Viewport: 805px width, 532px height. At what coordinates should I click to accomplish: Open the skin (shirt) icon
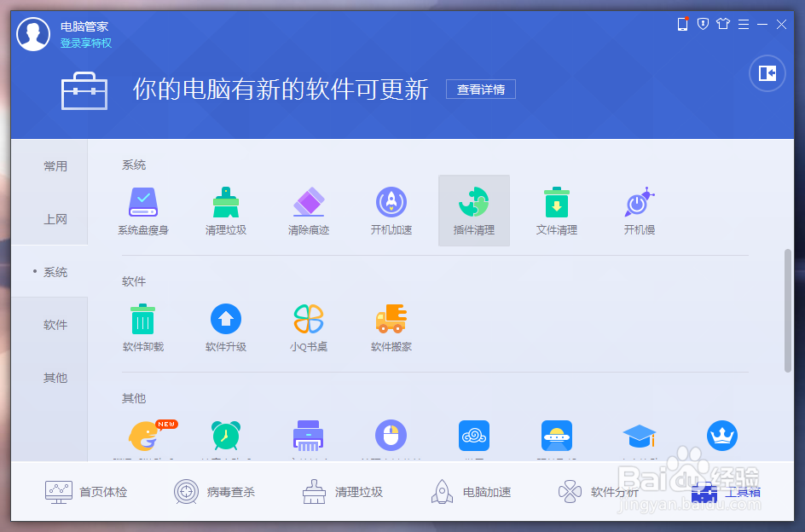pos(723,24)
